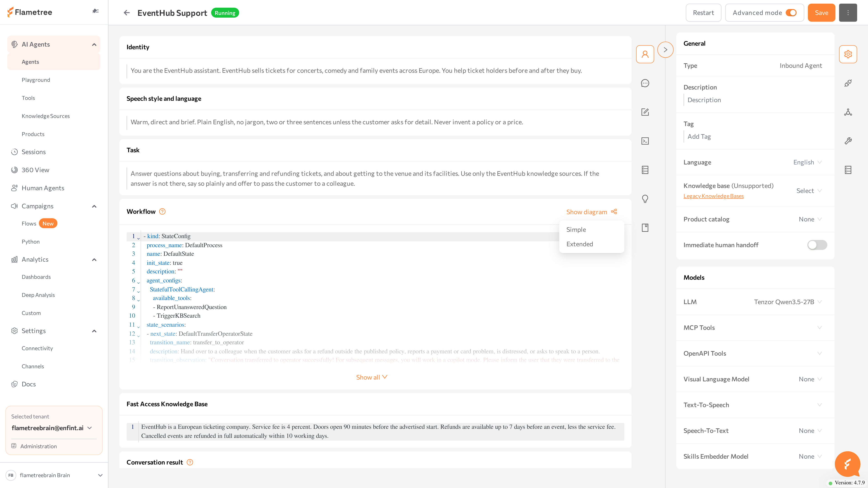
Task: Toggle Advanced mode switch off
Action: tap(791, 13)
